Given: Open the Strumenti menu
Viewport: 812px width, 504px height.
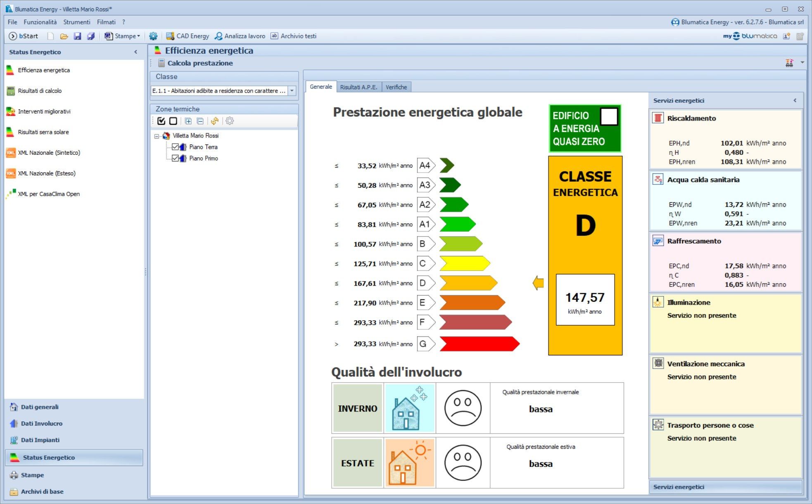Looking at the screenshot, I should click(x=77, y=22).
